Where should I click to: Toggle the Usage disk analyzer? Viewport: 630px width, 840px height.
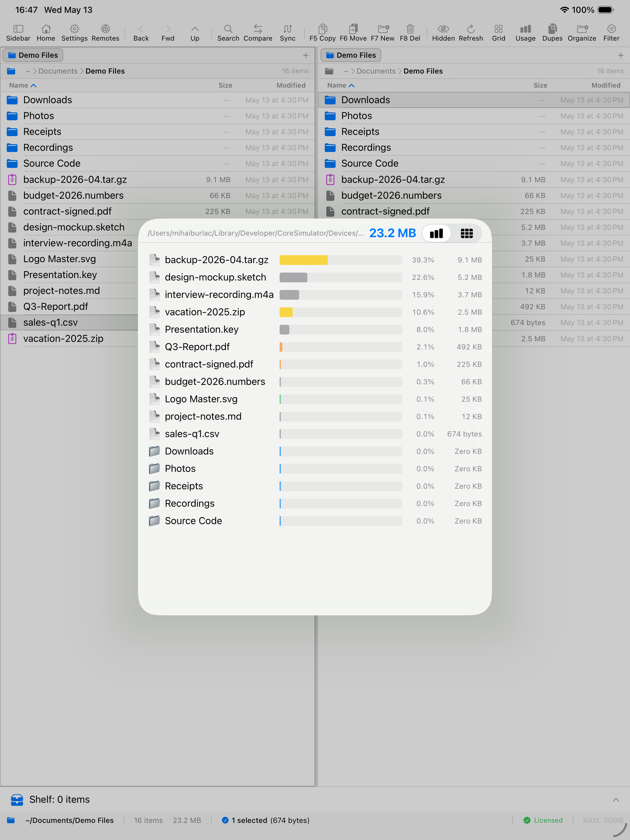[x=526, y=33]
